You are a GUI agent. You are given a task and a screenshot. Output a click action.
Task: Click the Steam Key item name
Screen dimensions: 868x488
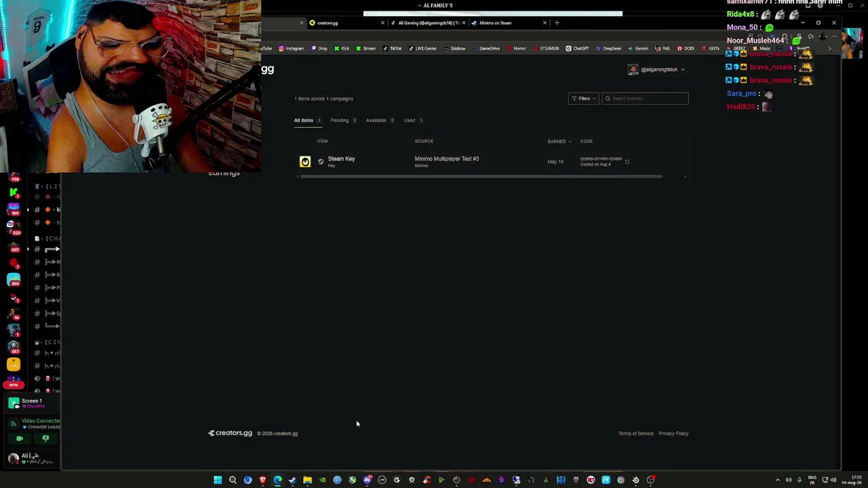click(341, 159)
